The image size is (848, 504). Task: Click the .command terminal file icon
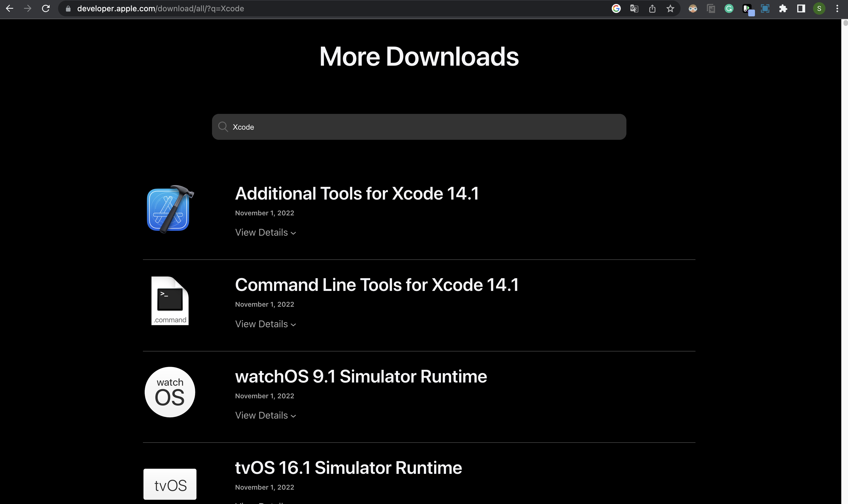[170, 300]
